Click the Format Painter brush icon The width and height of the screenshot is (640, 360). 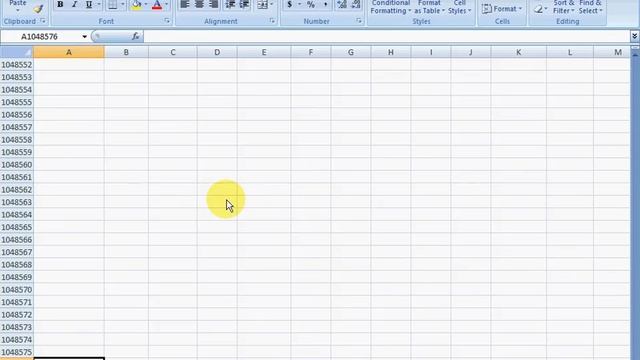(x=38, y=8)
